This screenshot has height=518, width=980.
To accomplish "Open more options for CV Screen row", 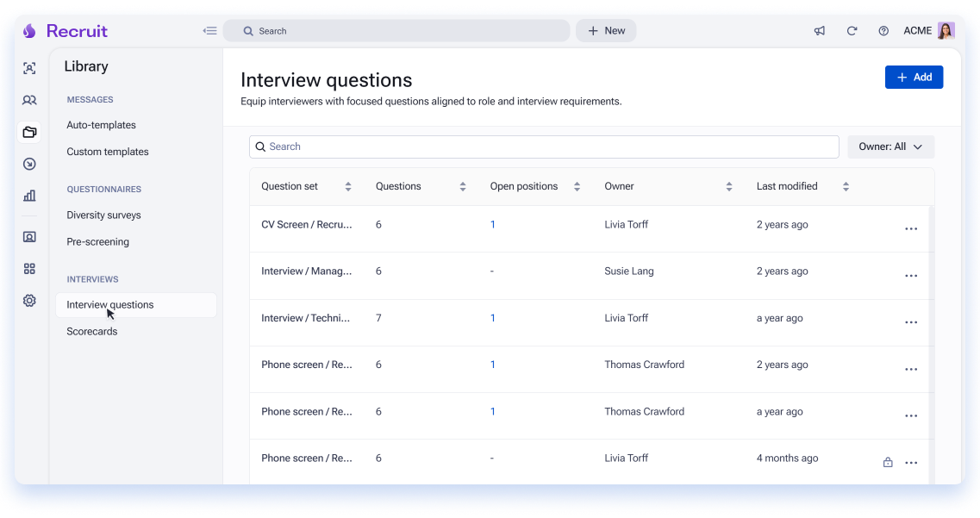I will pyautogui.click(x=911, y=228).
